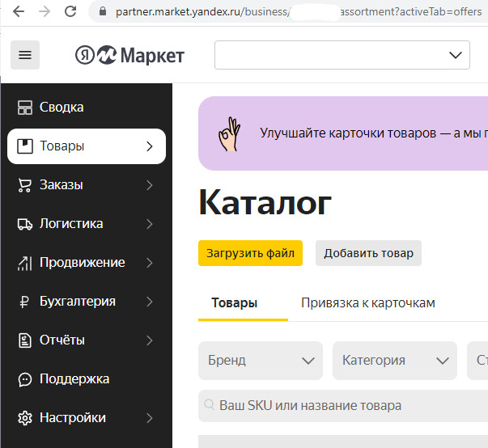Image resolution: width=488 pixels, height=448 pixels.
Task: Expand the Бухгалтерия chevron
Action: pyautogui.click(x=150, y=302)
